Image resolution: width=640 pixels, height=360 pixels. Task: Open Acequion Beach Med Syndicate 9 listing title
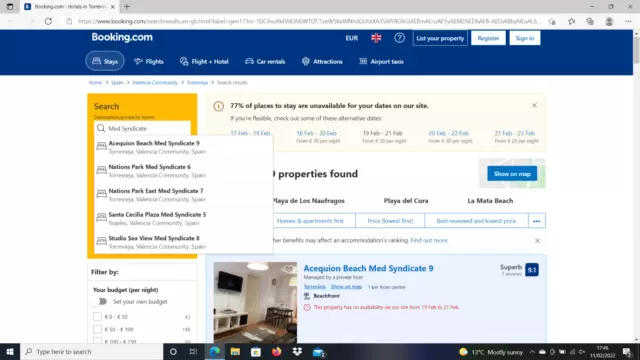click(368, 268)
